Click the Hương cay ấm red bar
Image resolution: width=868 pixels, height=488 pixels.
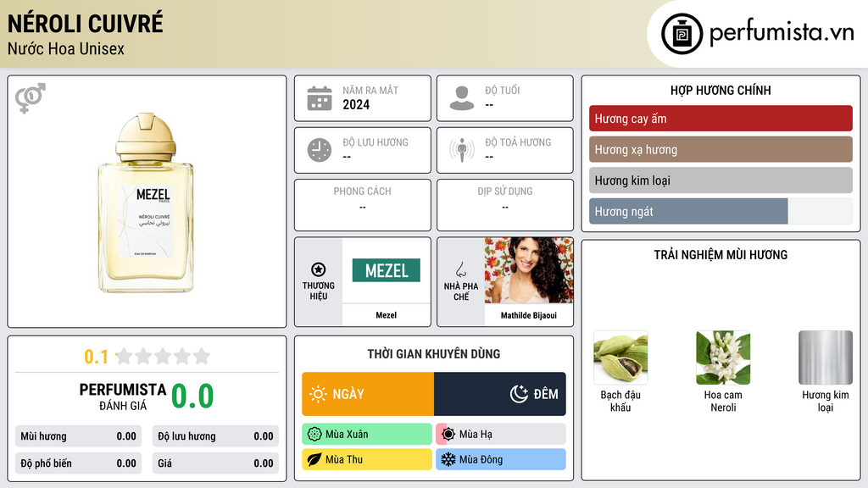point(721,119)
